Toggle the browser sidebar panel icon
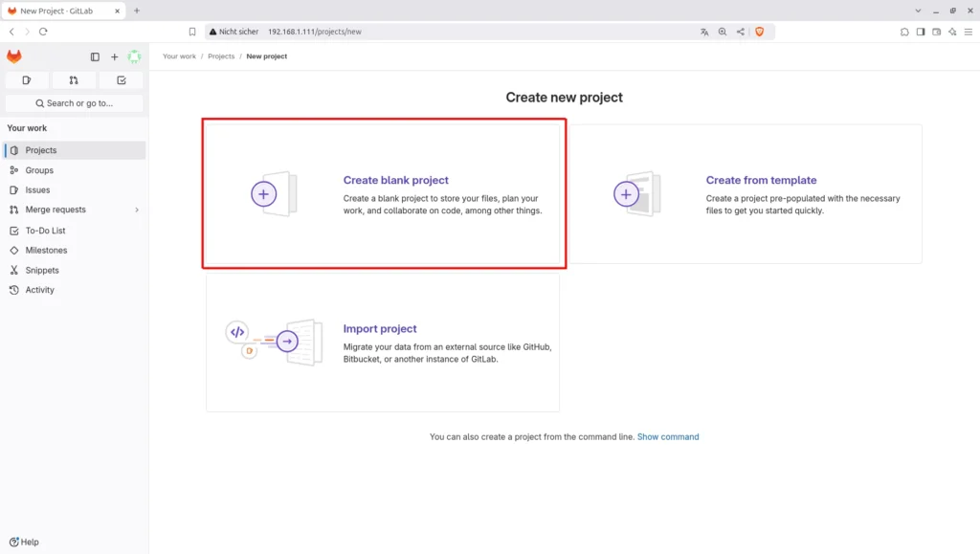The image size is (980, 554). click(x=921, y=32)
